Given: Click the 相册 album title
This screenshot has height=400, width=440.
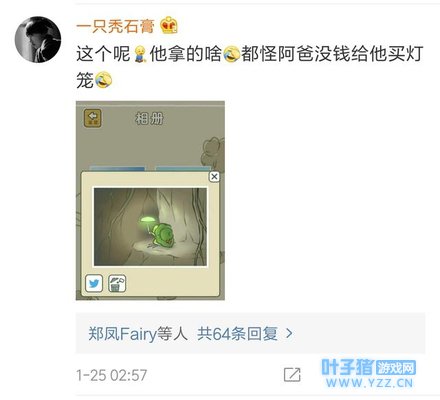Looking at the screenshot, I should click(x=149, y=118).
